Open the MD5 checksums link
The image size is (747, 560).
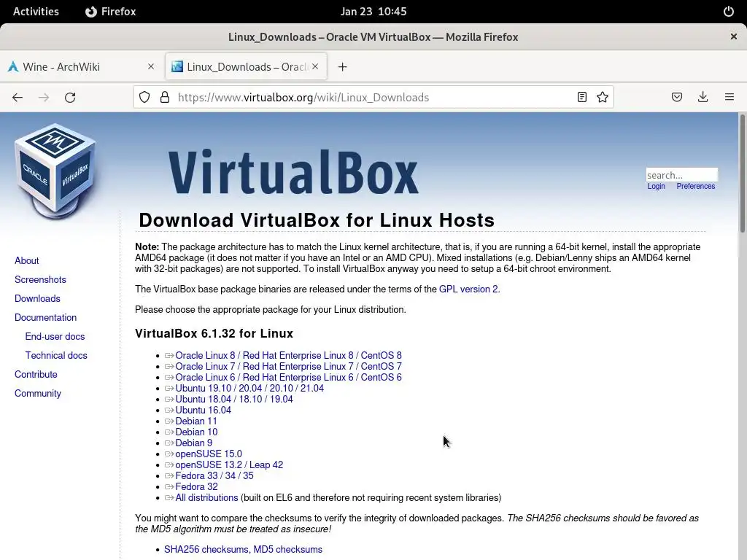[x=287, y=549]
